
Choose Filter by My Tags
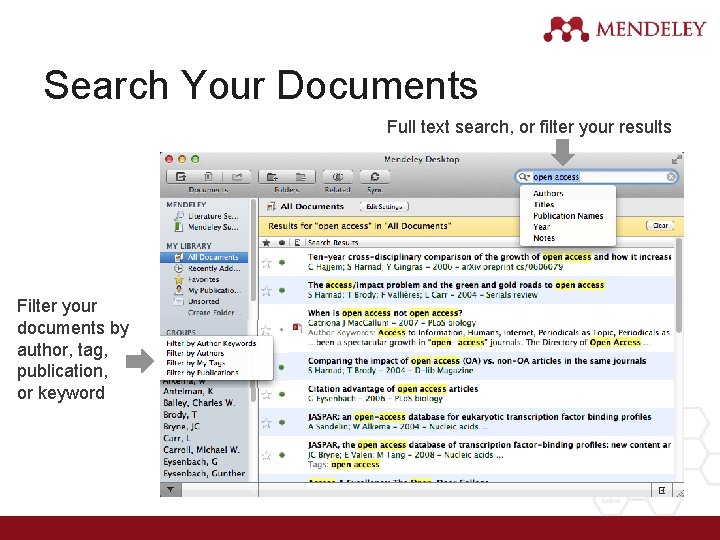tap(196, 363)
